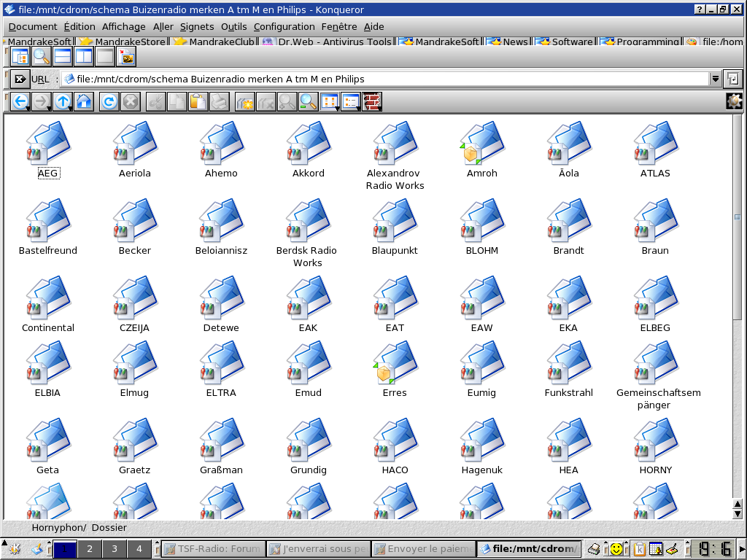
Task: Open the MandrakeClub bookmark
Action: click(214, 42)
